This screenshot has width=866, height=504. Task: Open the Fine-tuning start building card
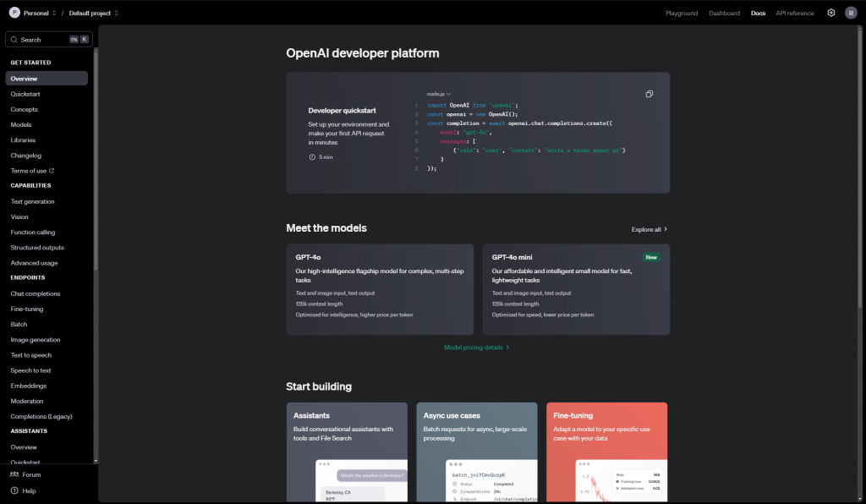607,452
